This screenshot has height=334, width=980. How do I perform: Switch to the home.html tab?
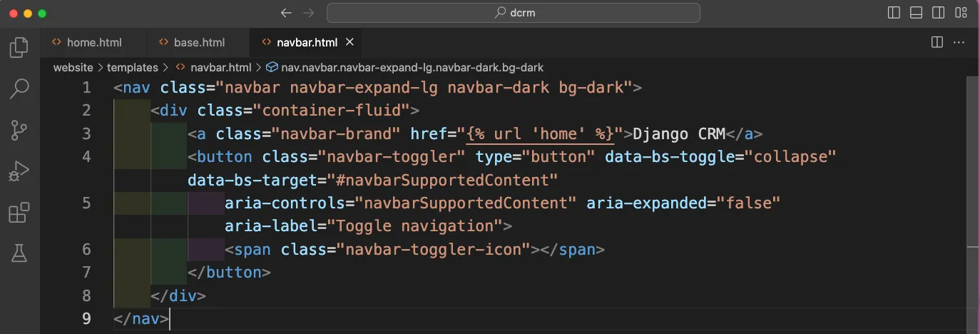tap(94, 42)
